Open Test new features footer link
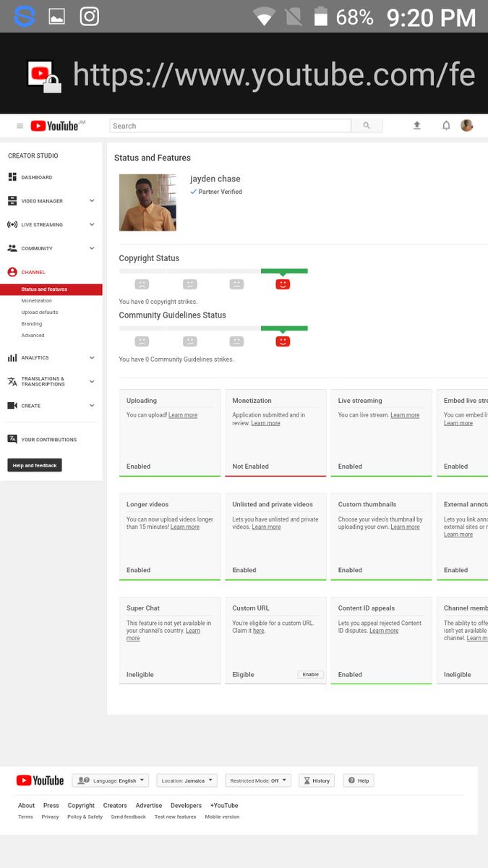This screenshot has height=868, width=488. click(175, 817)
